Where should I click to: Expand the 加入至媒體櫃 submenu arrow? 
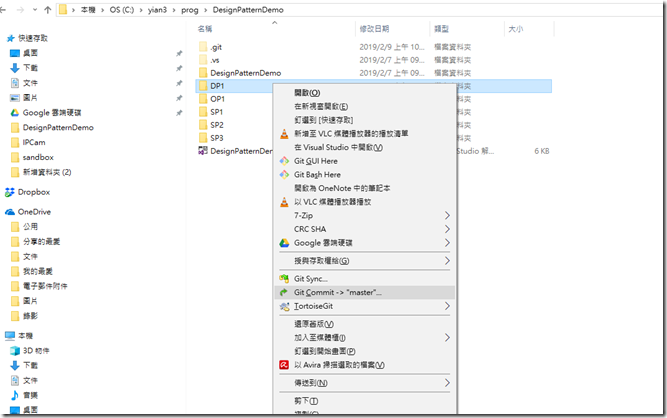[x=447, y=338]
